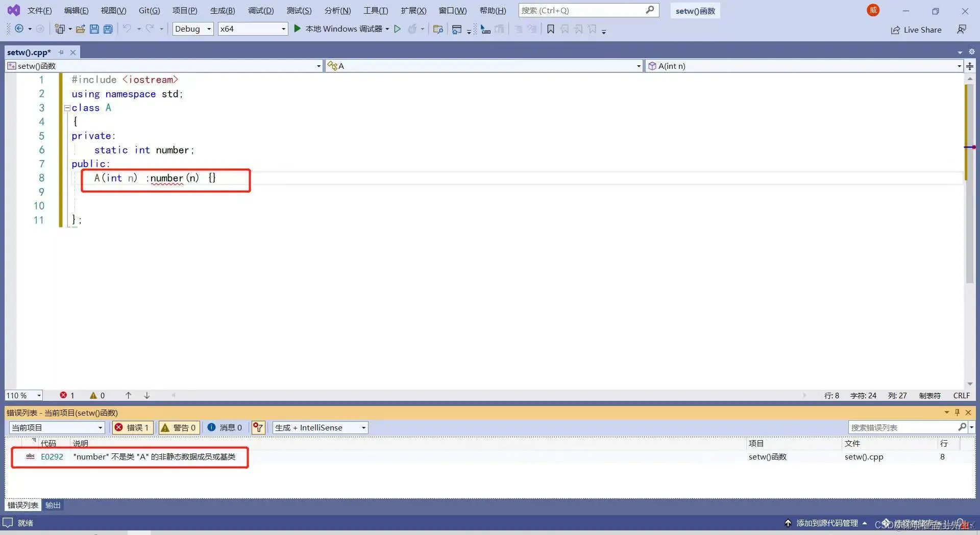Click 添加到源代码管理 in the status bar

click(x=826, y=523)
